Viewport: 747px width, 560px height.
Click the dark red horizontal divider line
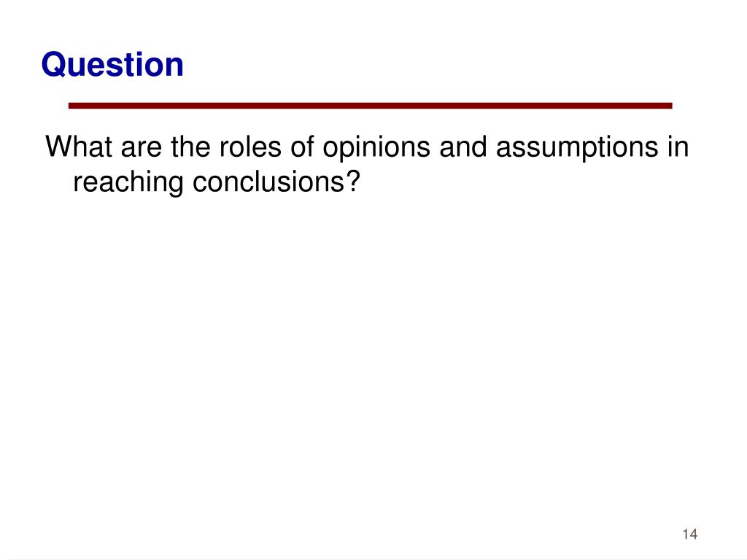[x=370, y=106]
